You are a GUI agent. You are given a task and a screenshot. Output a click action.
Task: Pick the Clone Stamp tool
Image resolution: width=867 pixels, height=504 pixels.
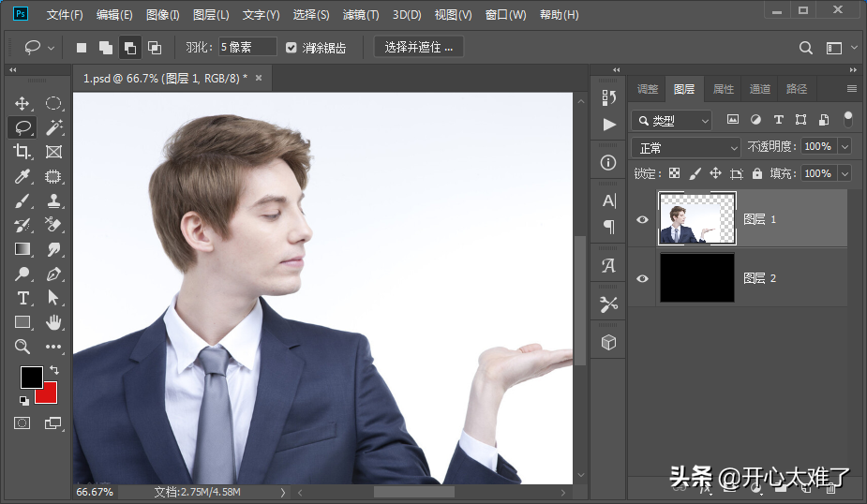coord(54,200)
